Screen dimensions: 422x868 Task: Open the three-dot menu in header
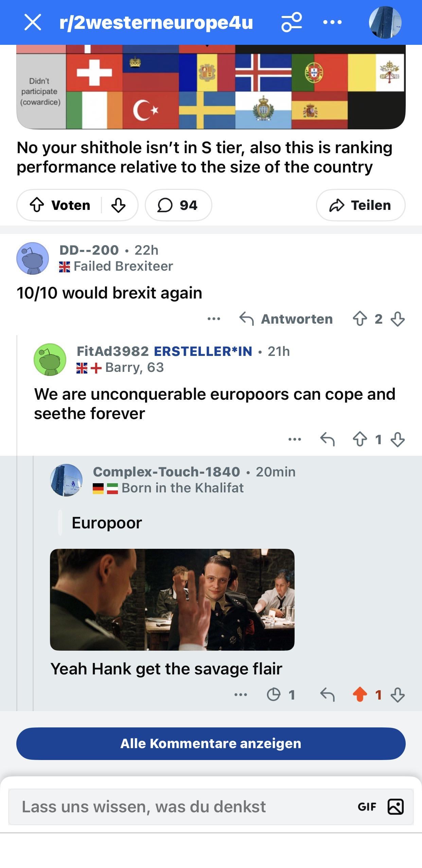click(x=332, y=22)
